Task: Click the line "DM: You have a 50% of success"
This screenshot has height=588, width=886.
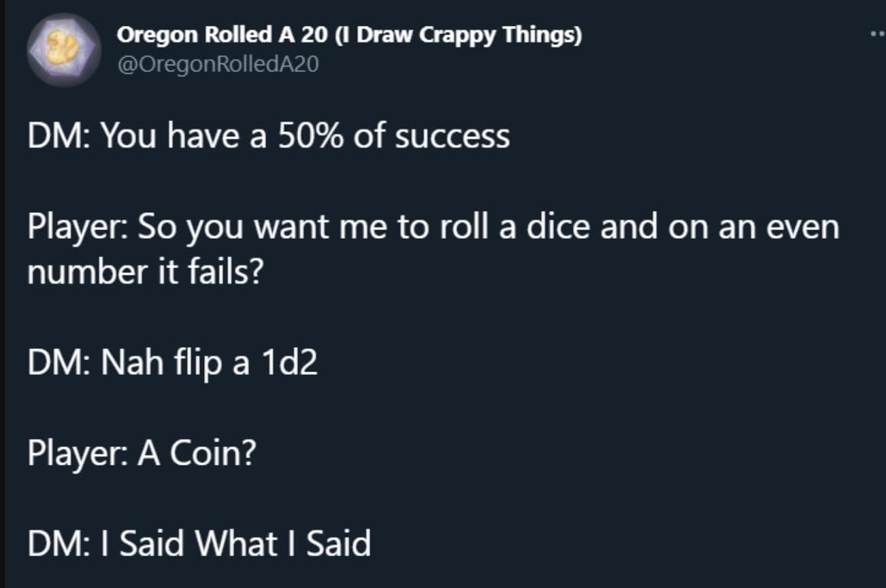Action: pos(268,136)
